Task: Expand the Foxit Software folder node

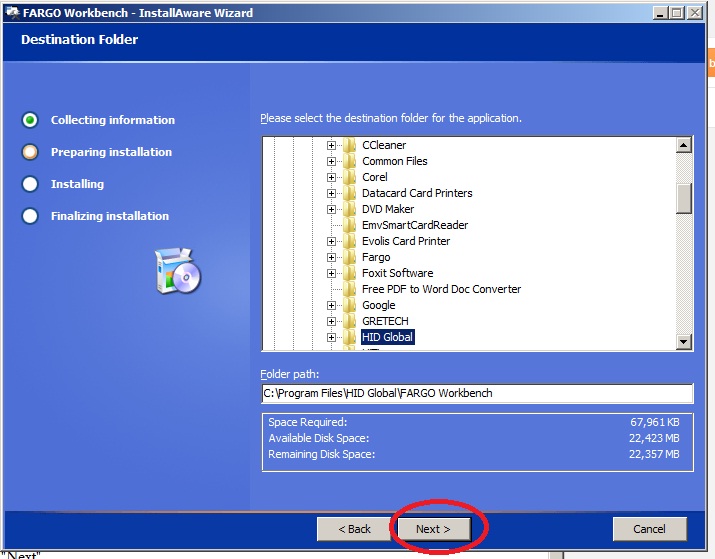Action: pos(332,274)
